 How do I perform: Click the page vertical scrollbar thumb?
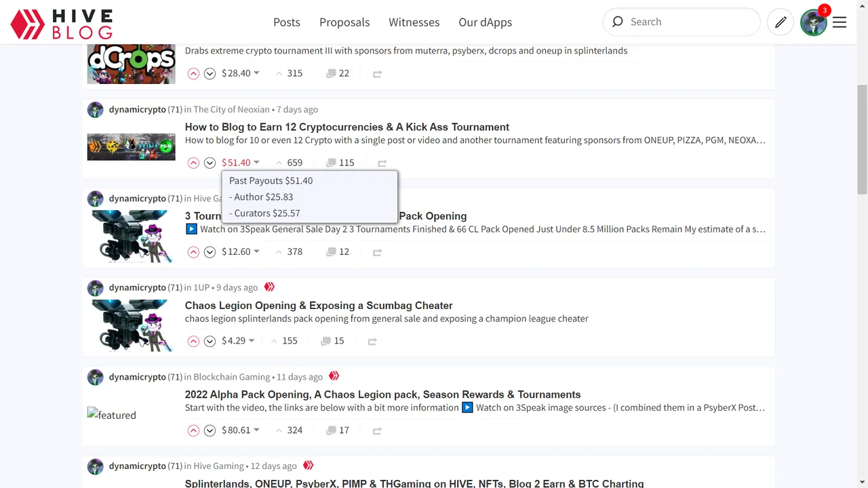coord(863,139)
